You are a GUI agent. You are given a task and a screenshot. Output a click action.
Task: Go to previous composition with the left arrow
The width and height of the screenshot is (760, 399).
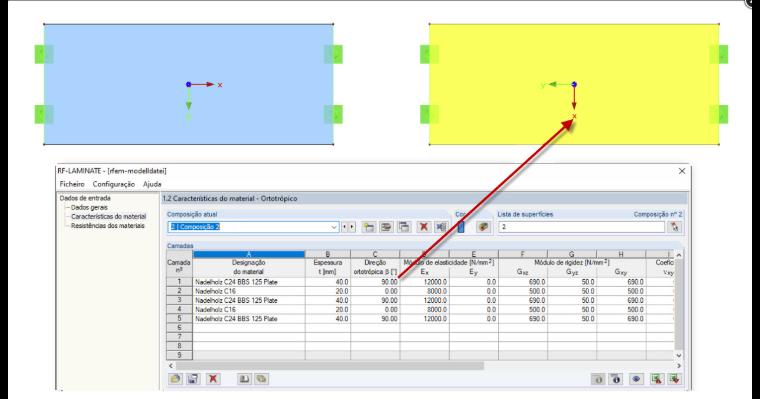pyautogui.click(x=345, y=227)
